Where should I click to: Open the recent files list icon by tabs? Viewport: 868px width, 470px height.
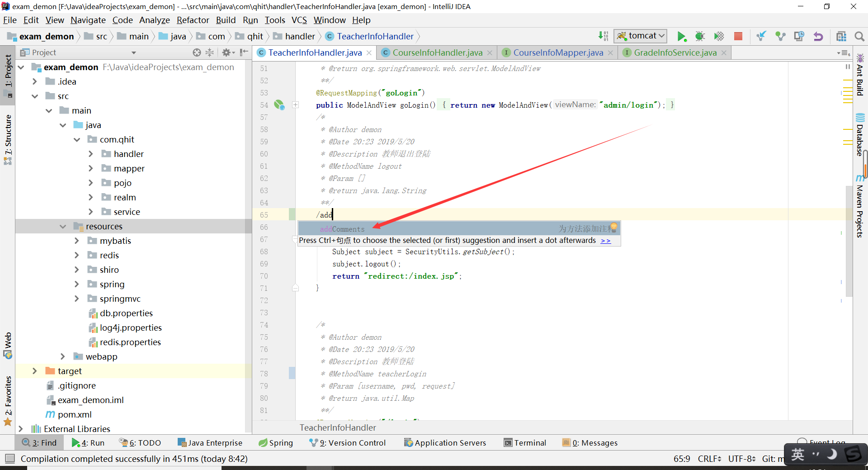coord(844,53)
